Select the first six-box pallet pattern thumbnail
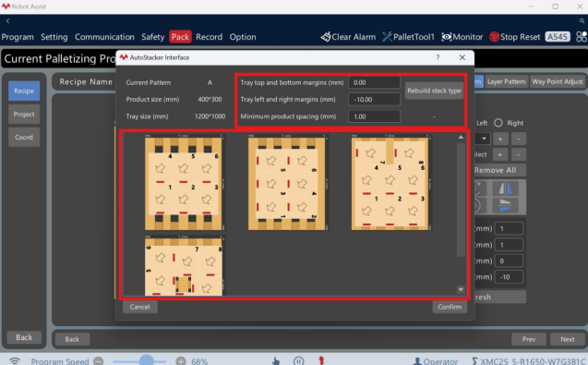Viewport: 588px width, 365px height. tap(184, 183)
